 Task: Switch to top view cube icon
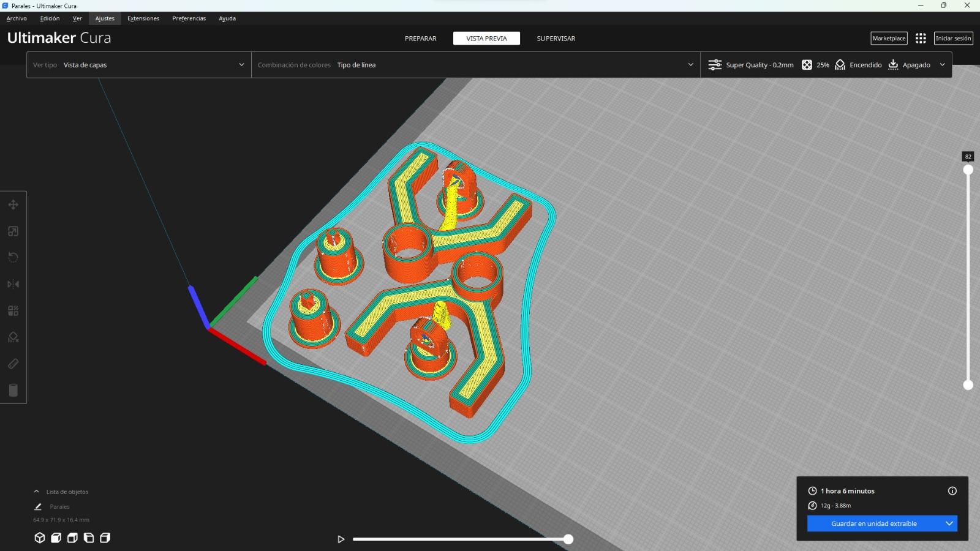pos(72,538)
